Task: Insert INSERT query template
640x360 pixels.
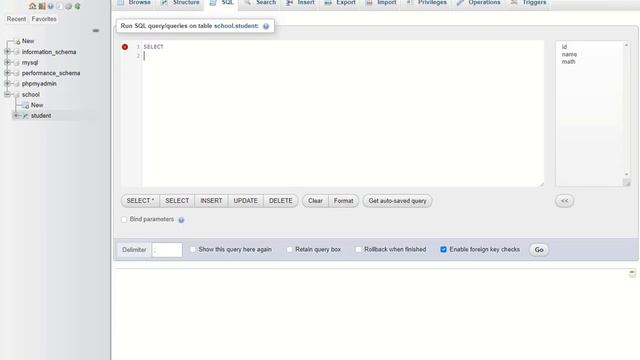Action: click(211, 201)
